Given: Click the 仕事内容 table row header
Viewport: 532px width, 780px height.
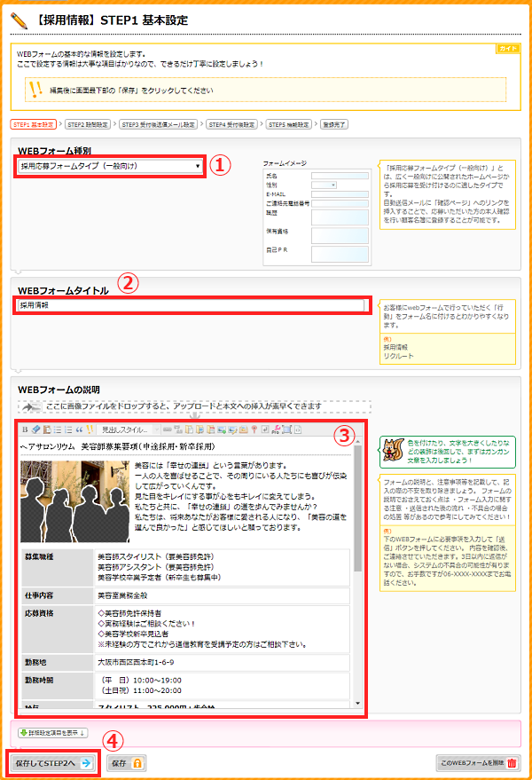Looking at the screenshot, I should (57, 595).
